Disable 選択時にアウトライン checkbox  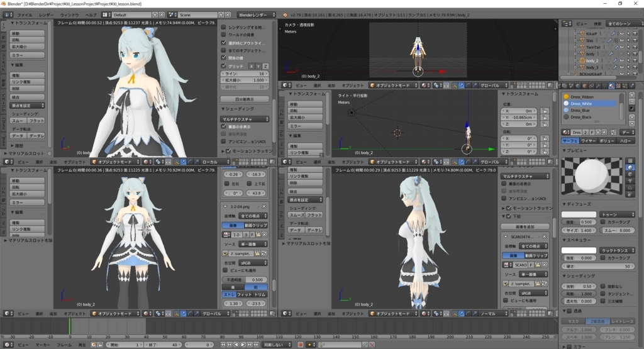[x=224, y=43]
